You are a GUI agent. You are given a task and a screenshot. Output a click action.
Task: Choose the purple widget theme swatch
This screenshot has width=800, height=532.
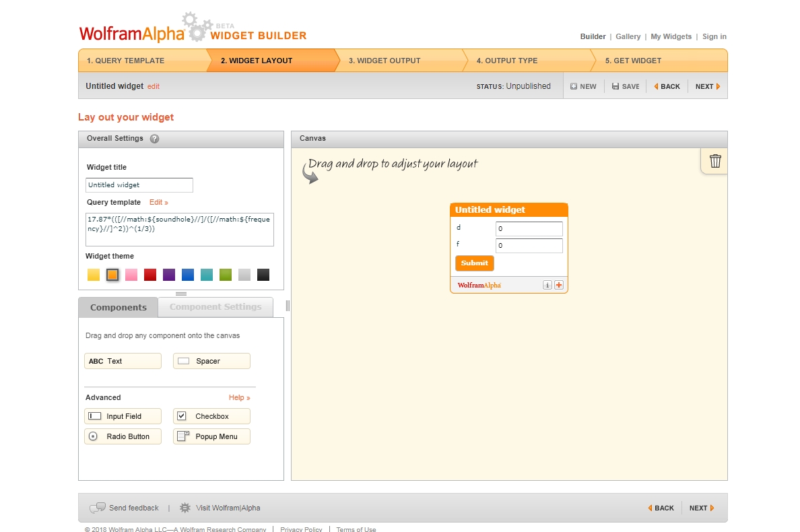169,275
